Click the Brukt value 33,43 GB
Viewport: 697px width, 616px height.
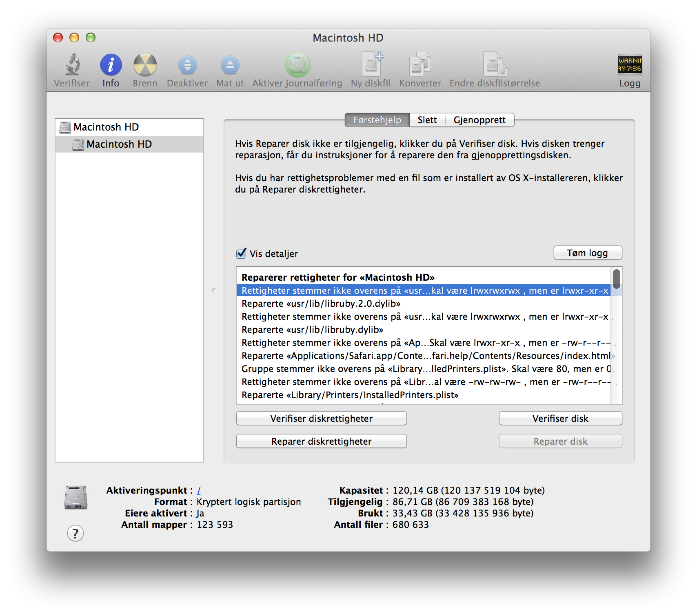[x=463, y=513]
